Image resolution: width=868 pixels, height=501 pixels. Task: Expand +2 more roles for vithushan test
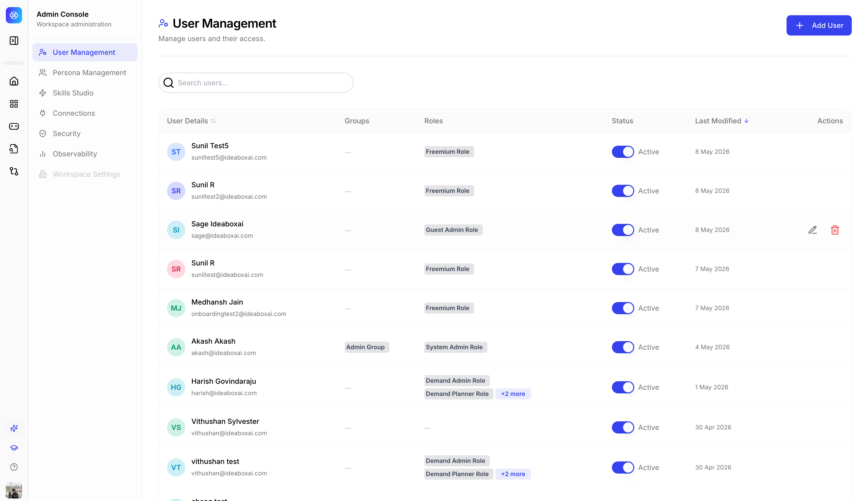513,474
